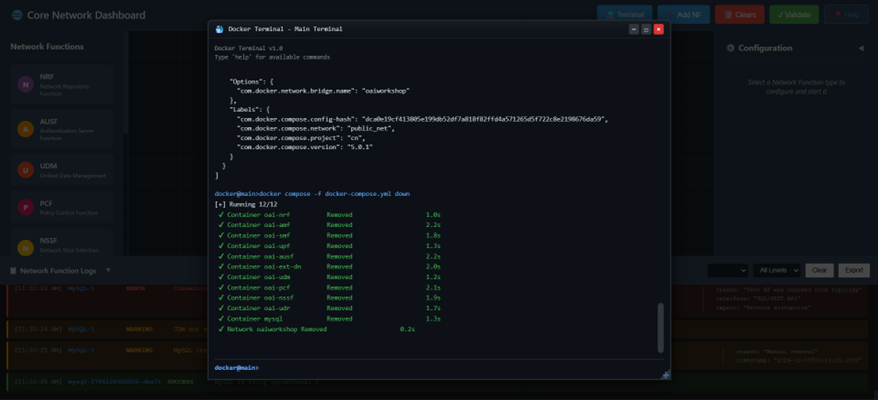Maximize the Docker Terminal window
878x400 pixels.
(x=646, y=29)
